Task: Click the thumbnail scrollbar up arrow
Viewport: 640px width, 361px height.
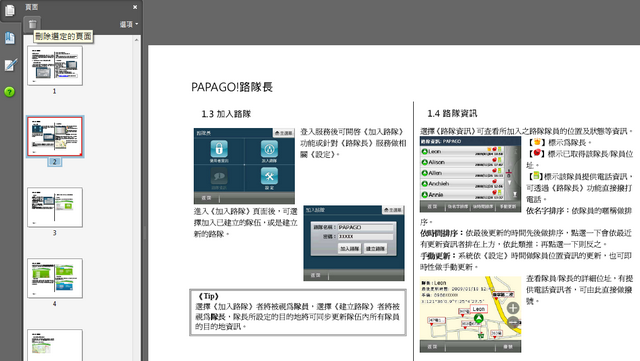Action: pos(136,40)
